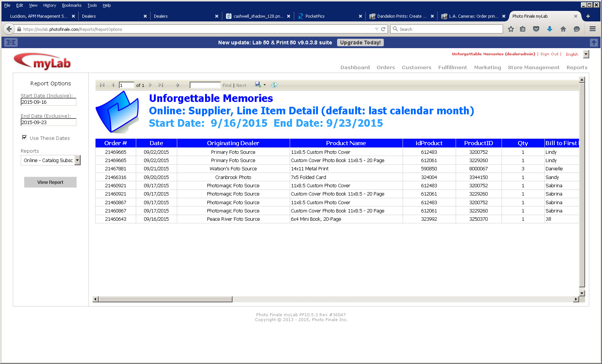Close the cashwell_shadow_128 tab
Viewport: 602px width, 364px height.
[289, 16]
